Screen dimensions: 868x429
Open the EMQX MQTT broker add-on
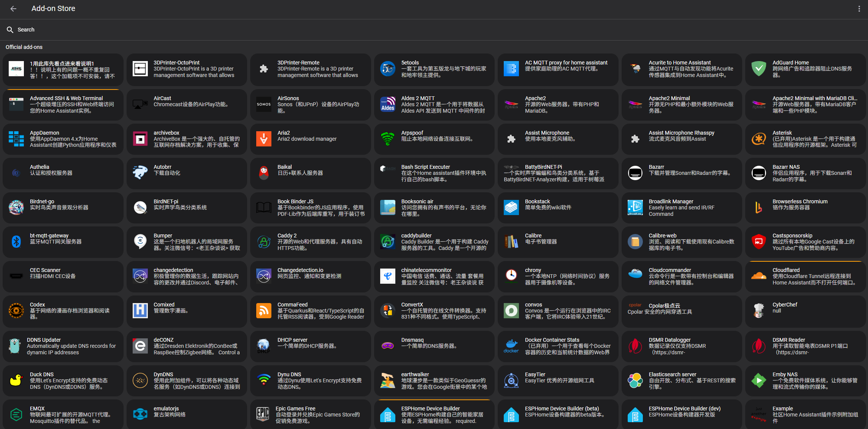(x=63, y=415)
